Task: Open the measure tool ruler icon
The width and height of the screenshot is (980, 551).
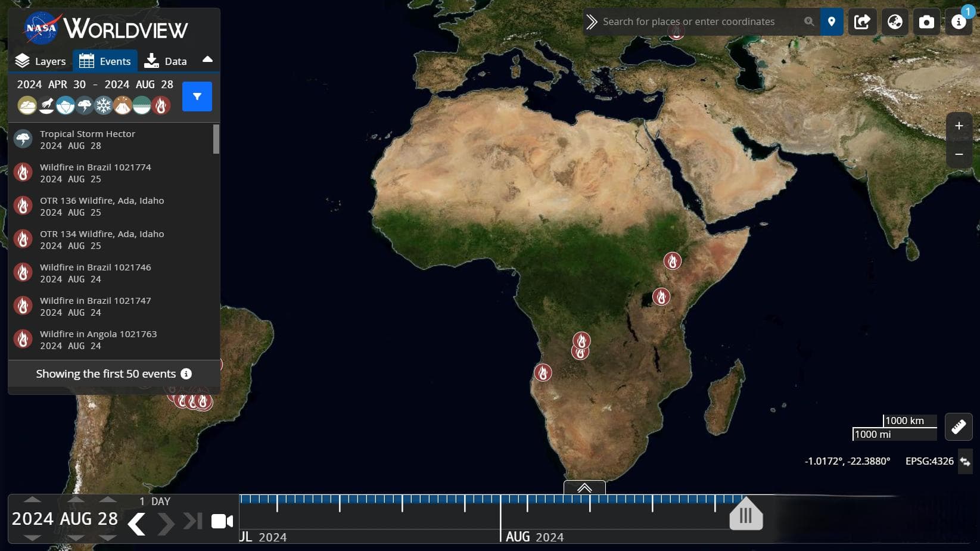Action: tap(959, 427)
